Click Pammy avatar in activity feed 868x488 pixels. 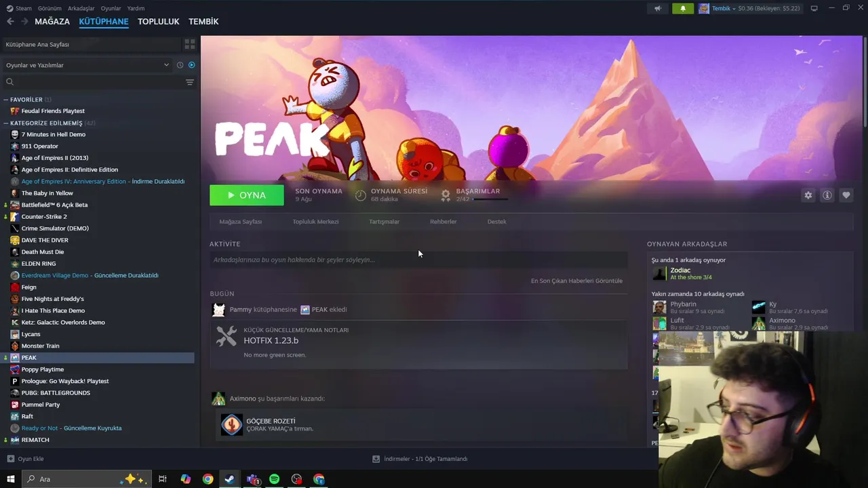pos(218,310)
